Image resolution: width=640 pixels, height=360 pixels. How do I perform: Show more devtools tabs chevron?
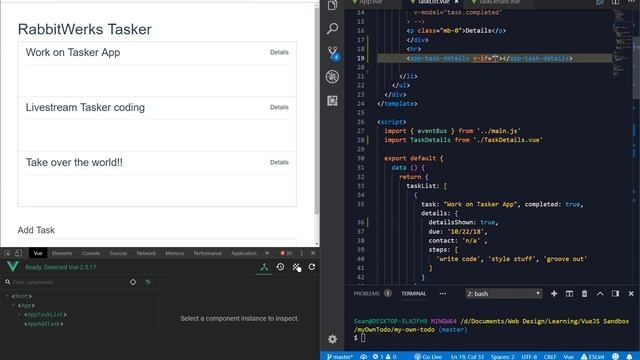coord(267,253)
